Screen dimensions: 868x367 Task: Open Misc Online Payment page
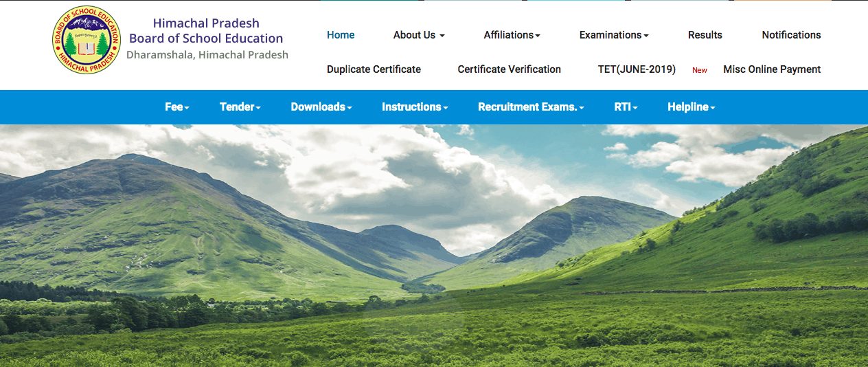772,69
